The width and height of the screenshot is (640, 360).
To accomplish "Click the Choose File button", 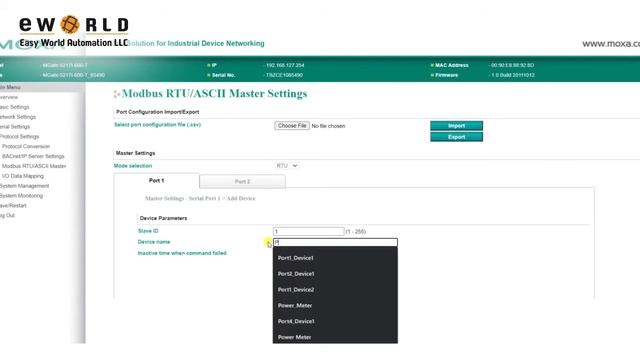I will click(x=292, y=126).
